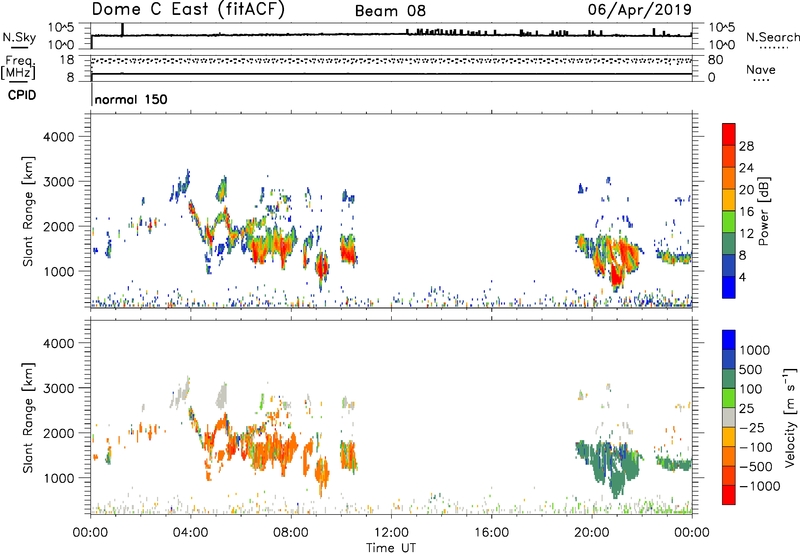Click the '-500' velocity colorbar value
800x554 pixels.
(756, 467)
